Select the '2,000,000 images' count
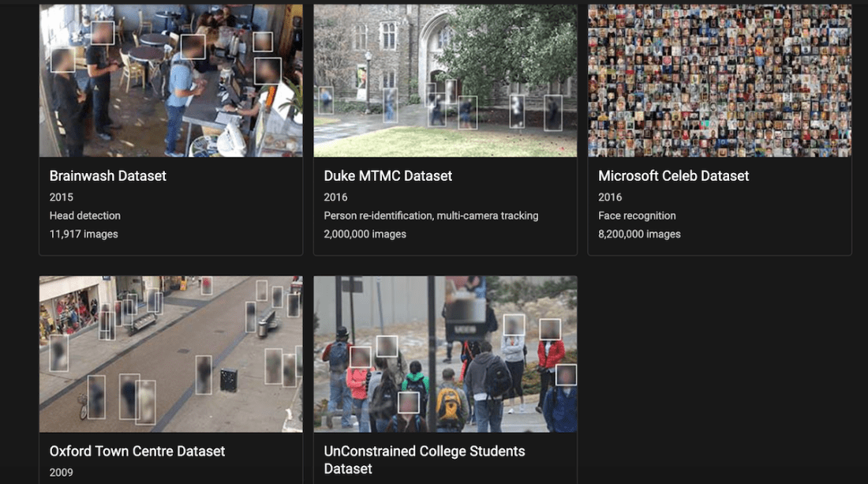Image resolution: width=868 pixels, height=484 pixels. coord(365,234)
